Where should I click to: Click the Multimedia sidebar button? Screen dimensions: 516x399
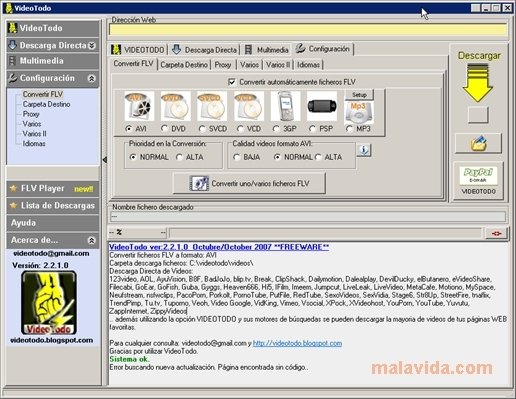coord(53,61)
